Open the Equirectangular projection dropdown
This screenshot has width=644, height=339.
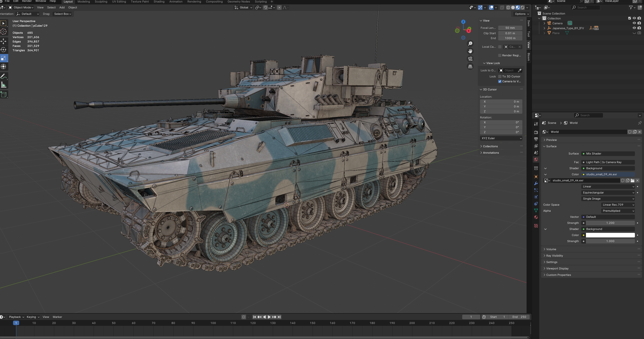coord(608,193)
